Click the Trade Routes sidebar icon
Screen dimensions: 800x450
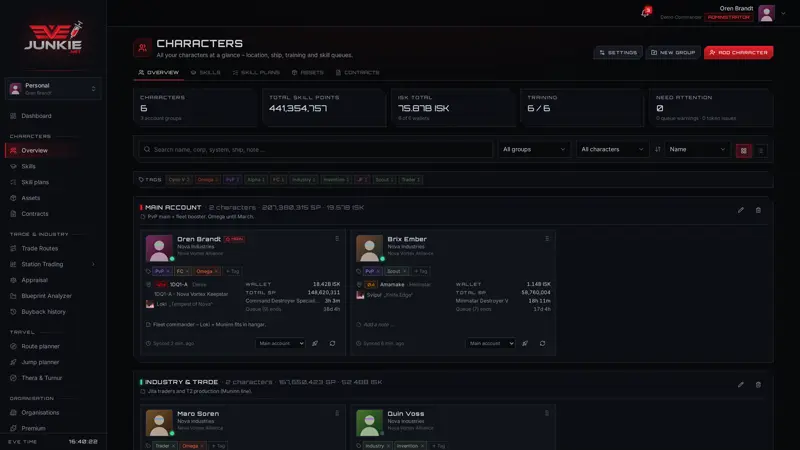click(x=13, y=248)
